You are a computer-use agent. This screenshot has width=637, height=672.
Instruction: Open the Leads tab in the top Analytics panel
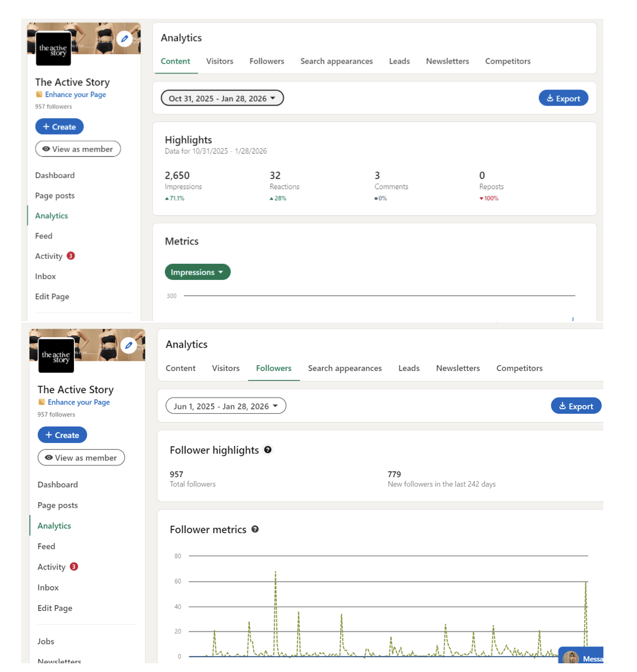click(399, 61)
